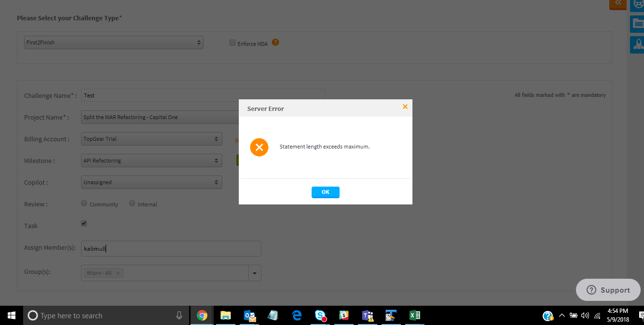Toggle the Enforce NDA checkbox

[x=233, y=43]
